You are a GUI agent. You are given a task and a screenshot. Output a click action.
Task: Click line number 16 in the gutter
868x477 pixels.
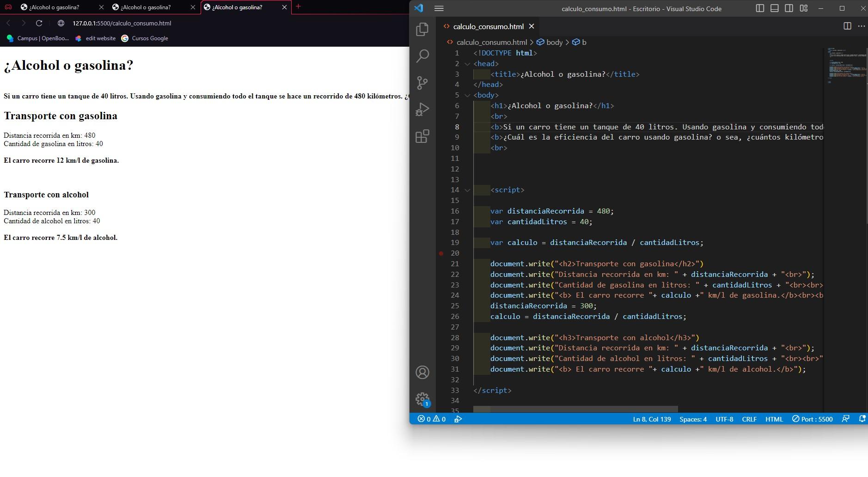[x=455, y=211]
